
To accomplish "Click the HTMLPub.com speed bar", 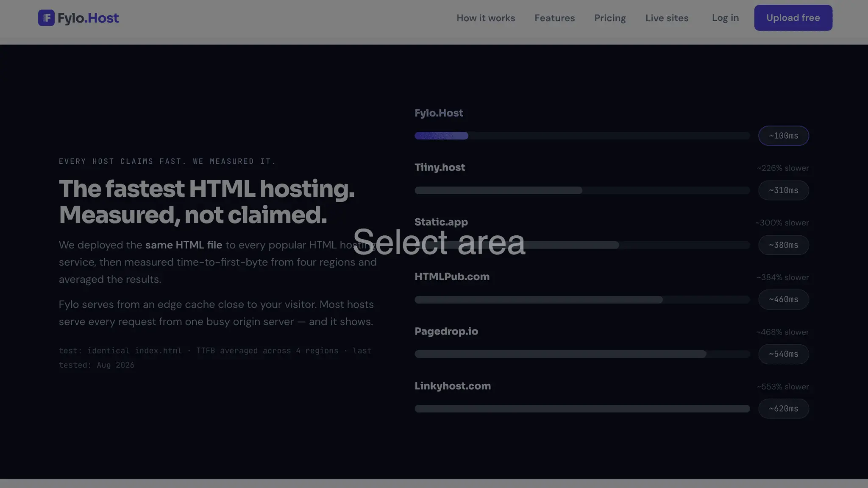I will tap(582, 300).
